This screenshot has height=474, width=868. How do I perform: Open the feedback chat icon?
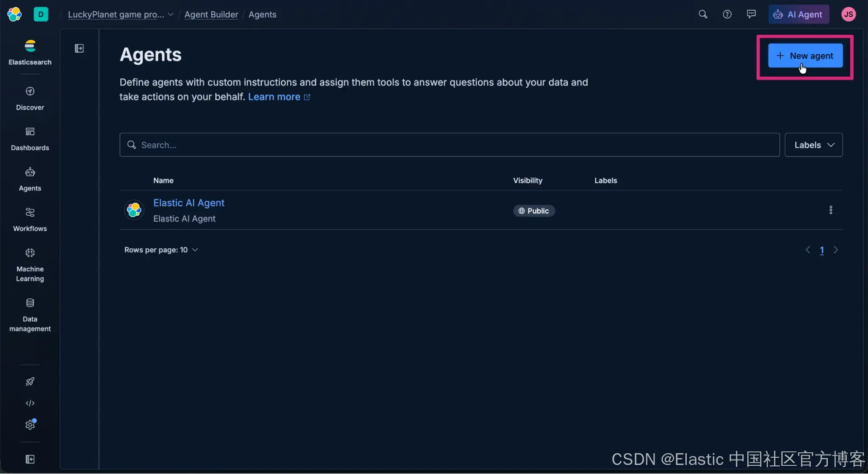point(751,14)
